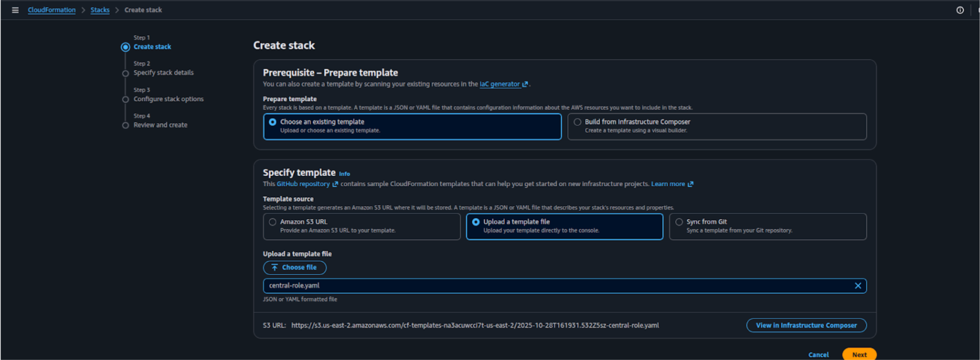Clear the central-role.yaml file with X icon
The image size is (980, 360).
[x=858, y=286]
